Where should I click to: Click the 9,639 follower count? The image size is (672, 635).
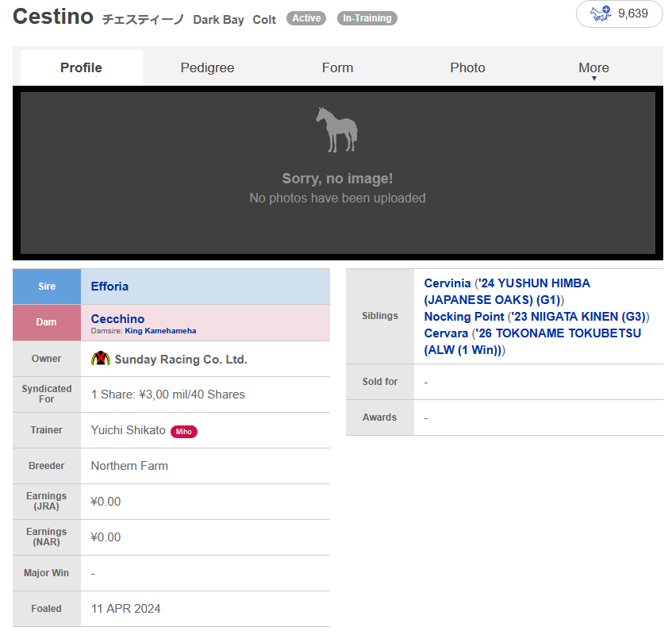click(x=632, y=13)
